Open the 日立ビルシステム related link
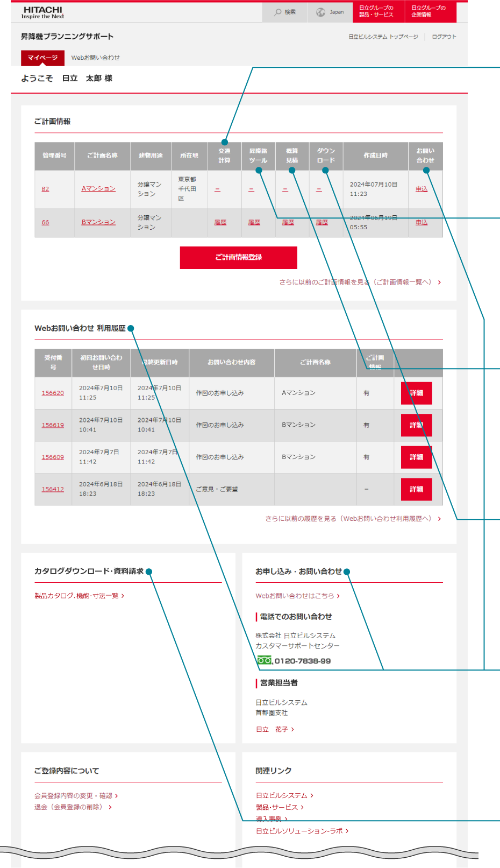This screenshot has width=500, height=868. tap(284, 795)
